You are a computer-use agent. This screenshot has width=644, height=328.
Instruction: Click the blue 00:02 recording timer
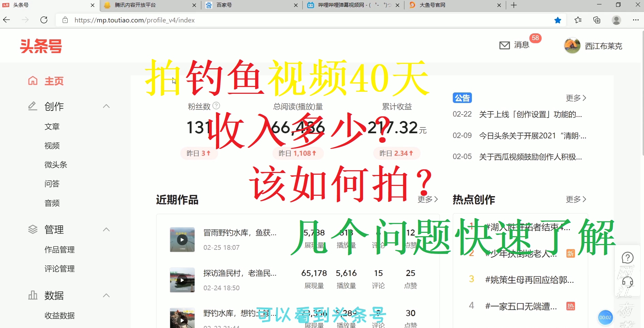[x=605, y=317]
